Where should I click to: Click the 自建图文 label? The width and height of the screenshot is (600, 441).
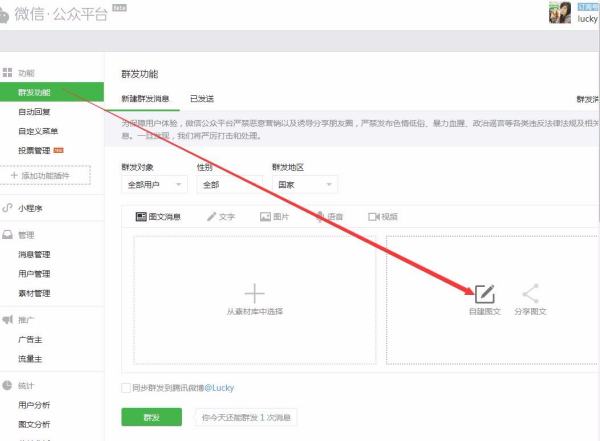click(485, 311)
